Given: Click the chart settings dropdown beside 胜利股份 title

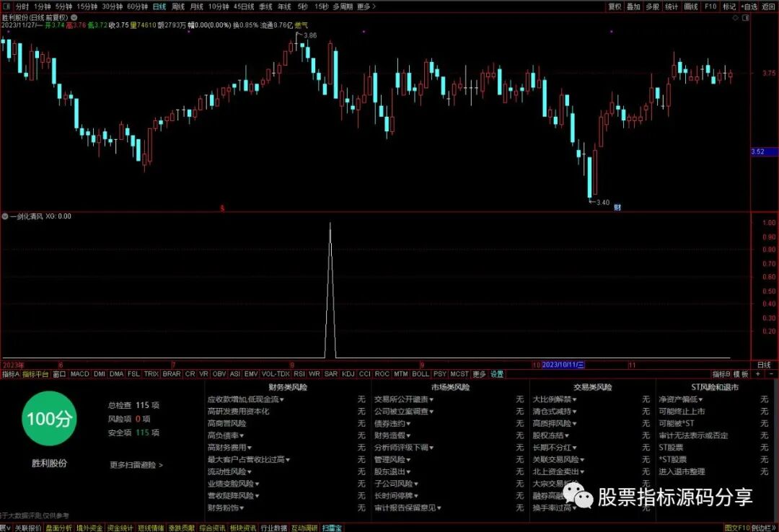Looking at the screenshot, I should (74, 17).
